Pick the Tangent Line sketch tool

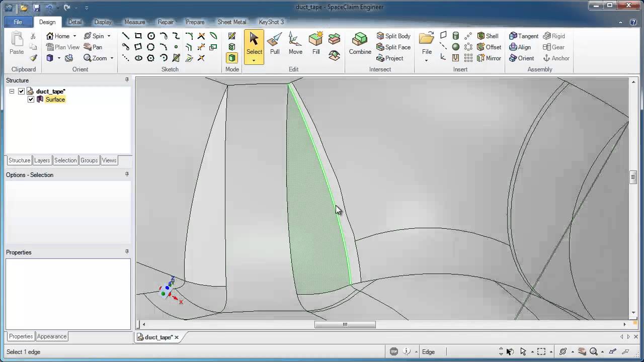(x=126, y=47)
